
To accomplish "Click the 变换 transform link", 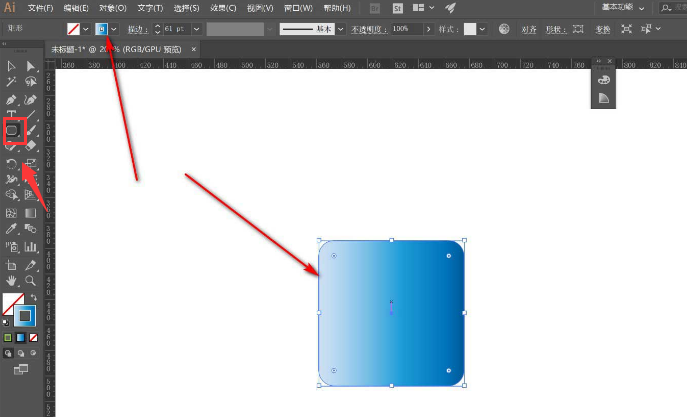I will pos(603,29).
